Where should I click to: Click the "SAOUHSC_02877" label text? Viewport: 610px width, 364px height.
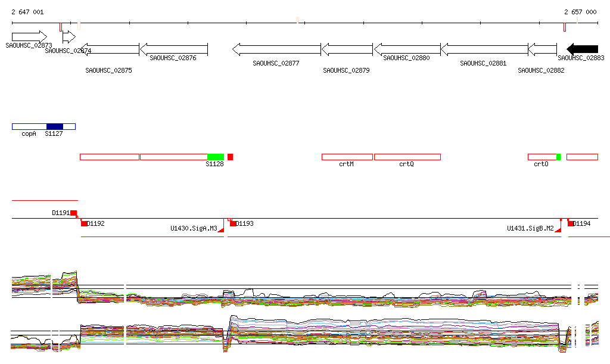(x=276, y=63)
